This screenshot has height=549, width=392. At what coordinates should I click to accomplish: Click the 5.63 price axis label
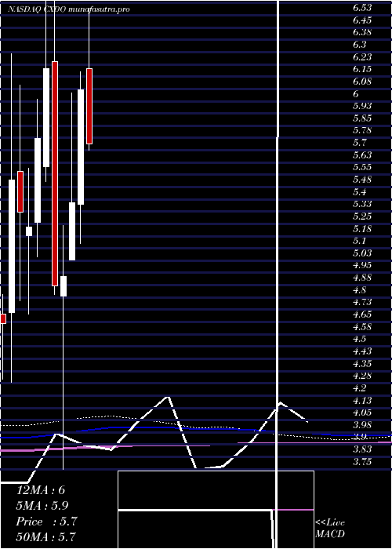pos(362,155)
